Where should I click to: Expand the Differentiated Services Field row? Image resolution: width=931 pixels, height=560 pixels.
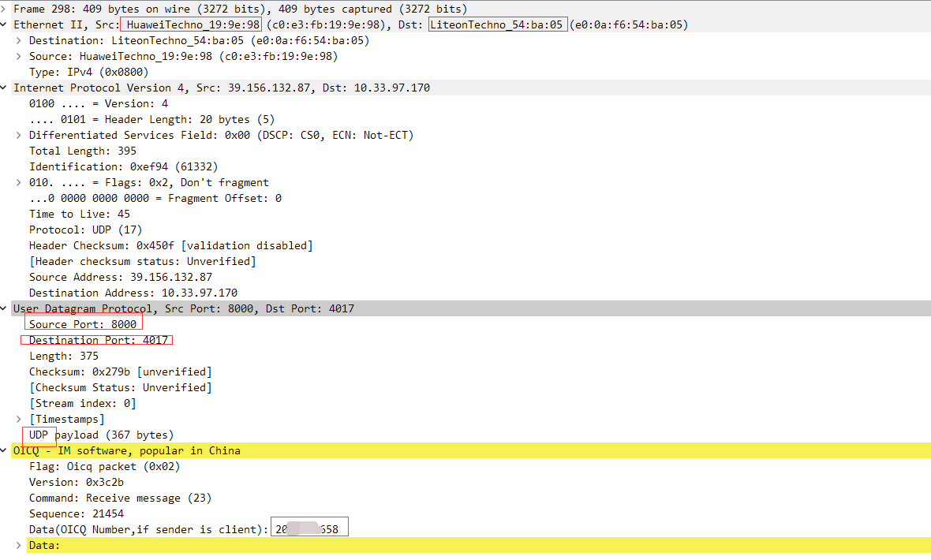click(20, 135)
